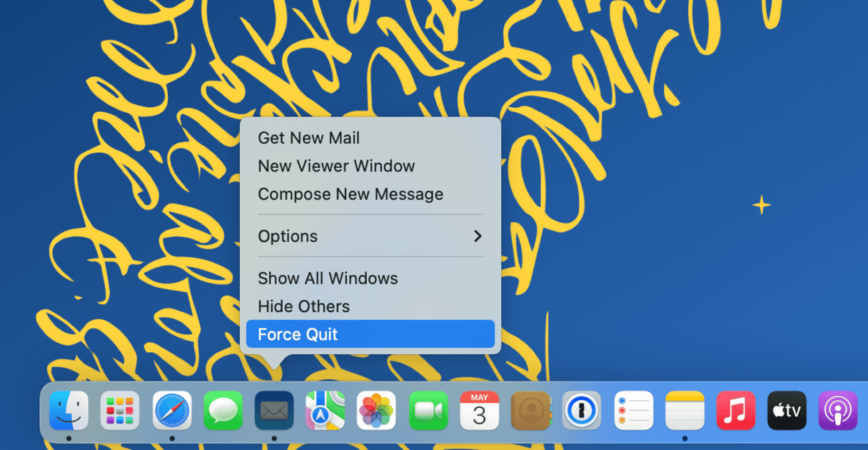Click Show All Windows for Mail
The image size is (868, 450).
tap(328, 278)
